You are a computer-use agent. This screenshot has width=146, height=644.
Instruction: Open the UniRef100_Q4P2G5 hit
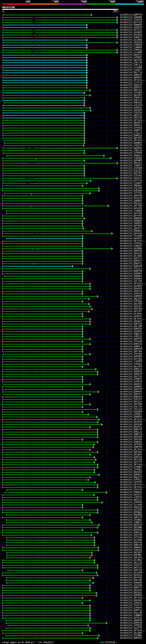pos(131,110)
